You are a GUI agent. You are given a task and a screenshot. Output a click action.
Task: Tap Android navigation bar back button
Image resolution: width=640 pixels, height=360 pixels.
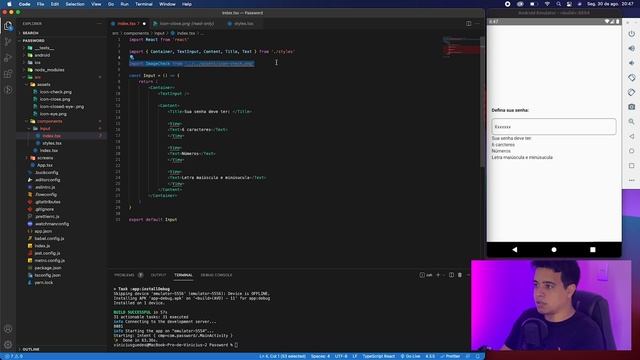[x=515, y=249]
